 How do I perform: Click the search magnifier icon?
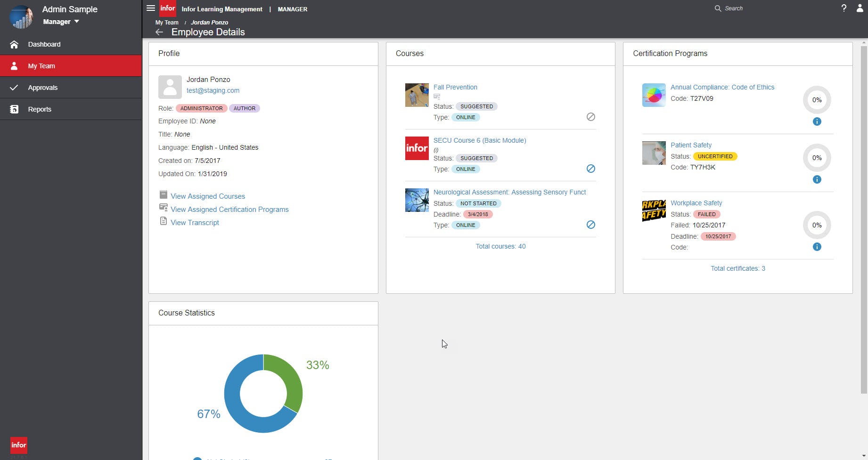pyautogui.click(x=718, y=8)
